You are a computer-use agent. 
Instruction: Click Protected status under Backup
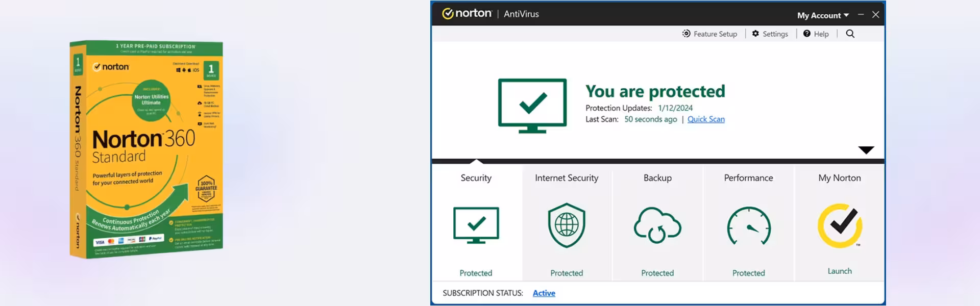[x=657, y=273]
